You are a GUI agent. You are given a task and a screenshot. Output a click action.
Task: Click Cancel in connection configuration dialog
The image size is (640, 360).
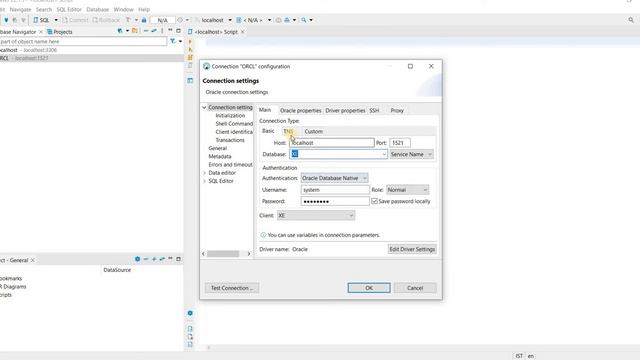coord(415,288)
